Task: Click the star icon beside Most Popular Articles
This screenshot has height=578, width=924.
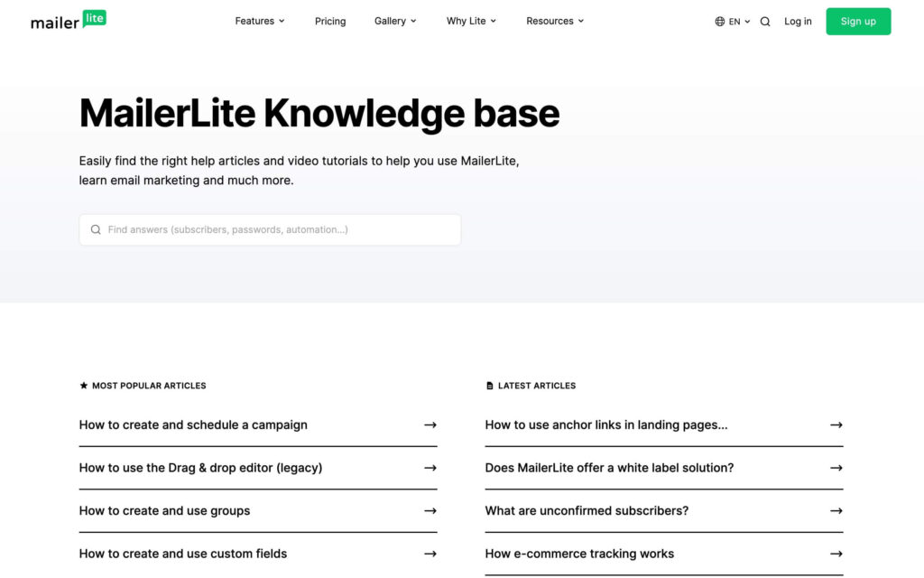Action: [x=84, y=385]
